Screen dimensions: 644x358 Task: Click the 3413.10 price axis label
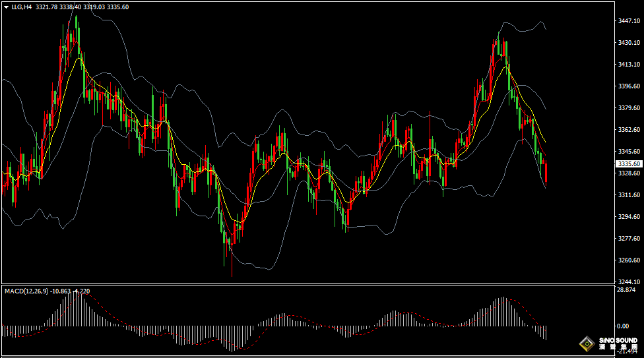pos(629,64)
